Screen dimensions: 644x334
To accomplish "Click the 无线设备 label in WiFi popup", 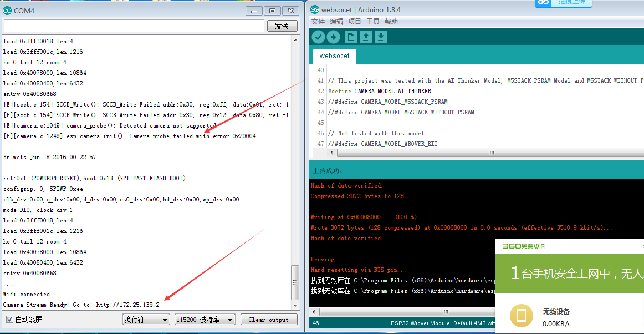I will [x=556, y=311].
